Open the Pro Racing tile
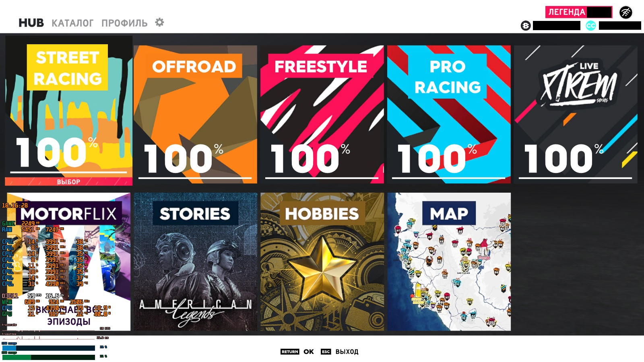Screen dimensions: 644x362 [449, 115]
